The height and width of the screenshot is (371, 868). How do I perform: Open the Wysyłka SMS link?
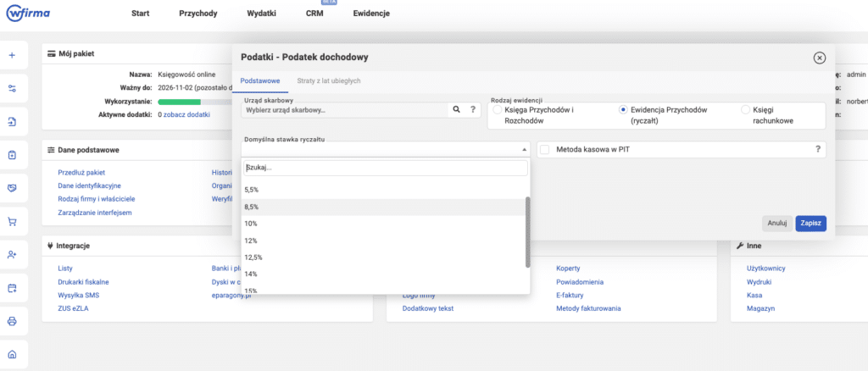pos(79,296)
